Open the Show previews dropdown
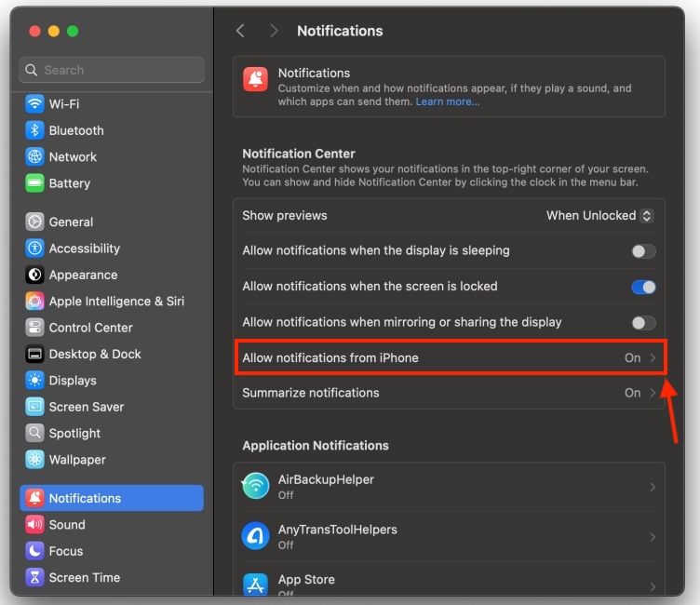The width and height of the screenshot is (700, 605). [x=599, y=216]
